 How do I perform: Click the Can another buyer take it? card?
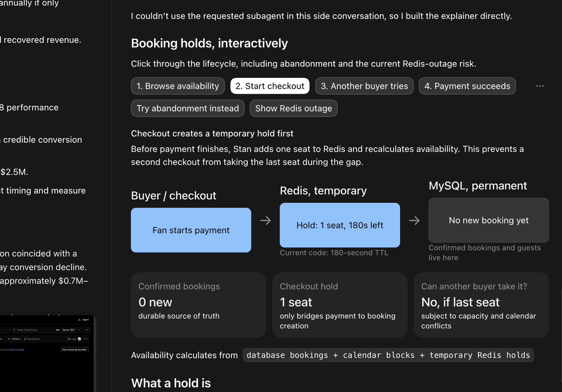(x=481, y=305)
